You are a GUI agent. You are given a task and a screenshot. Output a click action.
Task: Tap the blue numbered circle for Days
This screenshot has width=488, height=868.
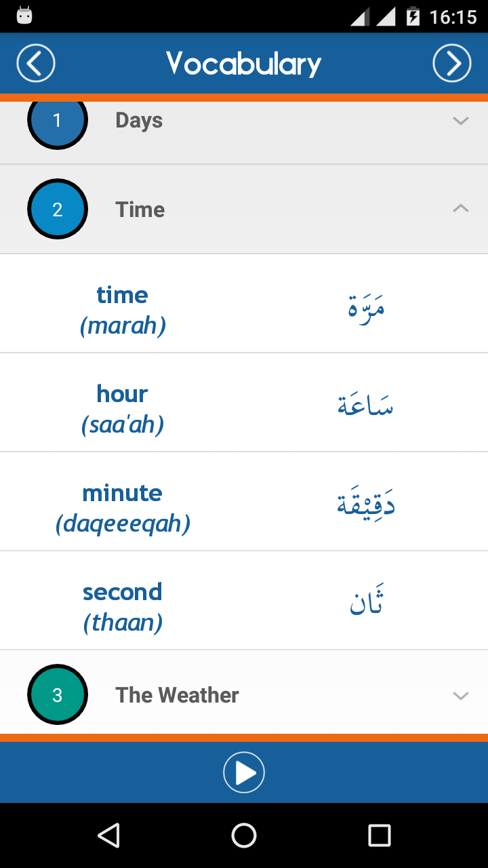click(x=58, y=119)
